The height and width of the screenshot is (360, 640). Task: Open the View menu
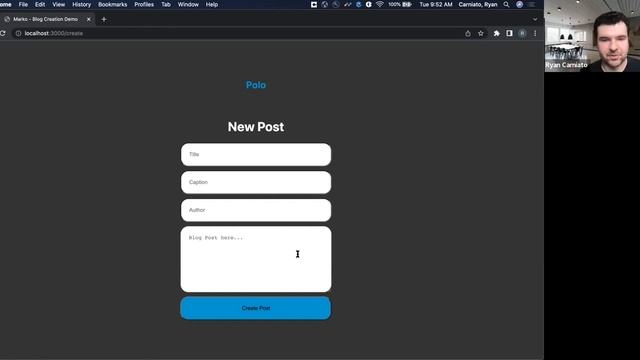pos(58,4)
